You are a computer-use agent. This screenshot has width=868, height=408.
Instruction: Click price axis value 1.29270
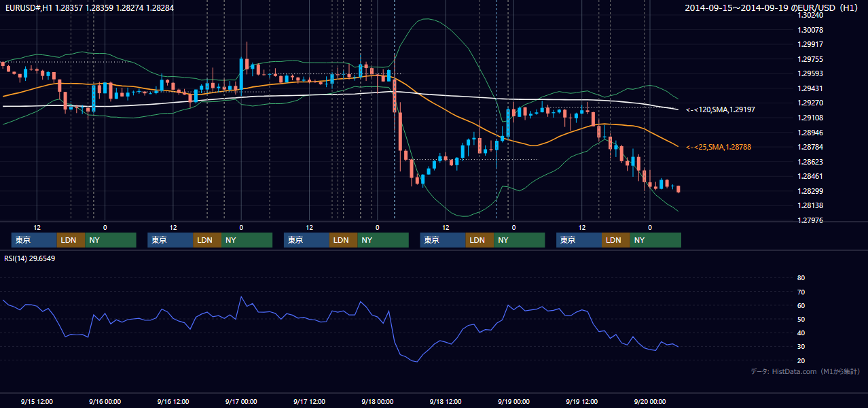(x=810, y=103)
